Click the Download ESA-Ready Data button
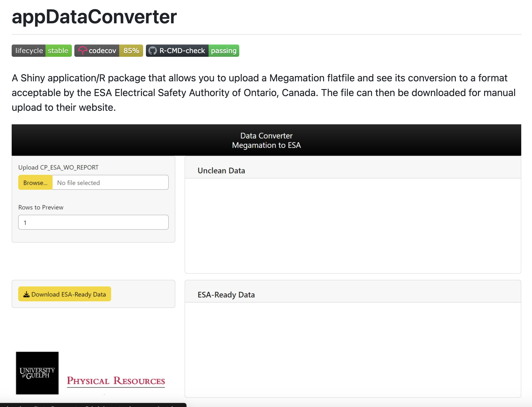This screenshot has width=532, height=407. tap(64, 294)
